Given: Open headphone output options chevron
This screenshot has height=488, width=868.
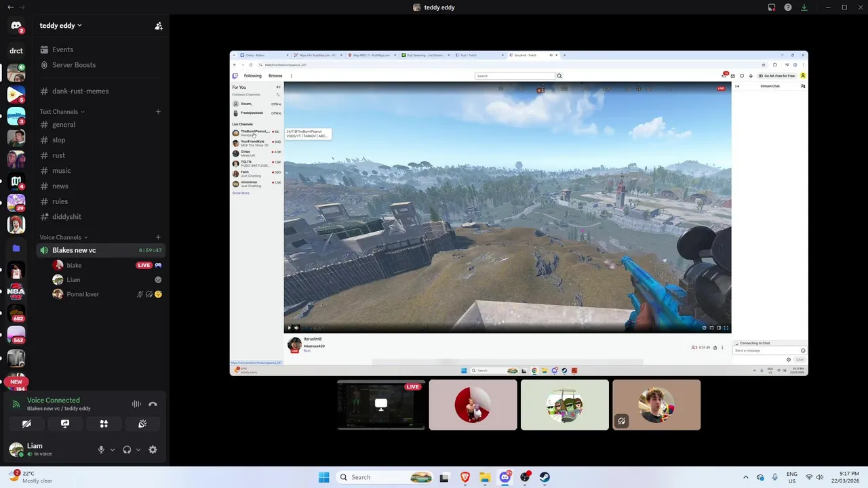Looking at the screenshot, I should pyautogui.click(x=138, y=449).
